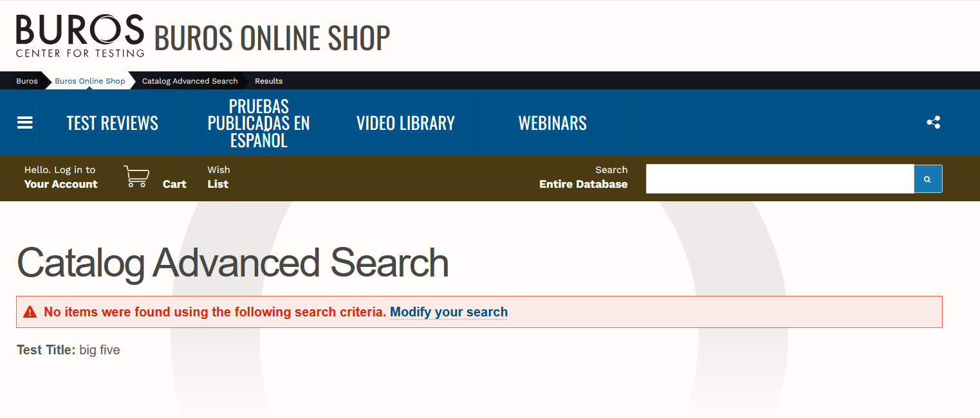Click the Results breadcrumb item
The height and width of the screenshot is (418, 980).
tap(268, 81)
